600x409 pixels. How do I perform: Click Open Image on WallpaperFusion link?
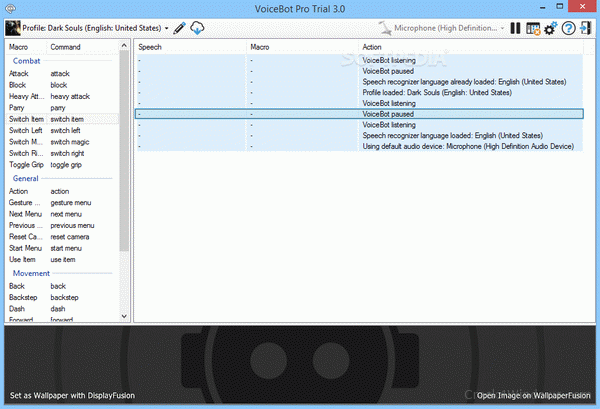(533, 395)
